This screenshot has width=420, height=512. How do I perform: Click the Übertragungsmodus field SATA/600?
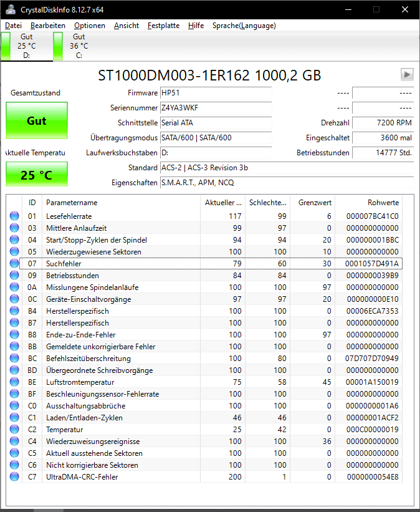216,138
